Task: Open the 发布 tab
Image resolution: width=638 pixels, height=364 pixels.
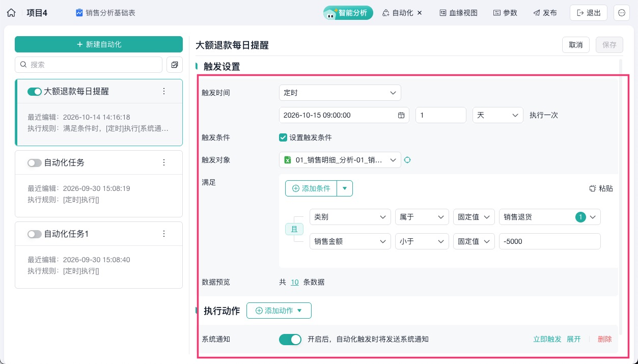Action: coord(545,13)
